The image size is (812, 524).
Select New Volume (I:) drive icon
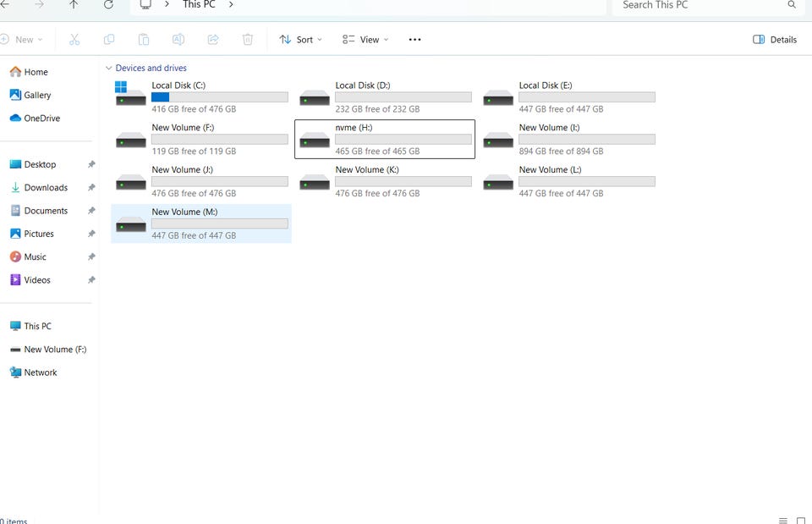pyautogui.click(x=498, y=140)
